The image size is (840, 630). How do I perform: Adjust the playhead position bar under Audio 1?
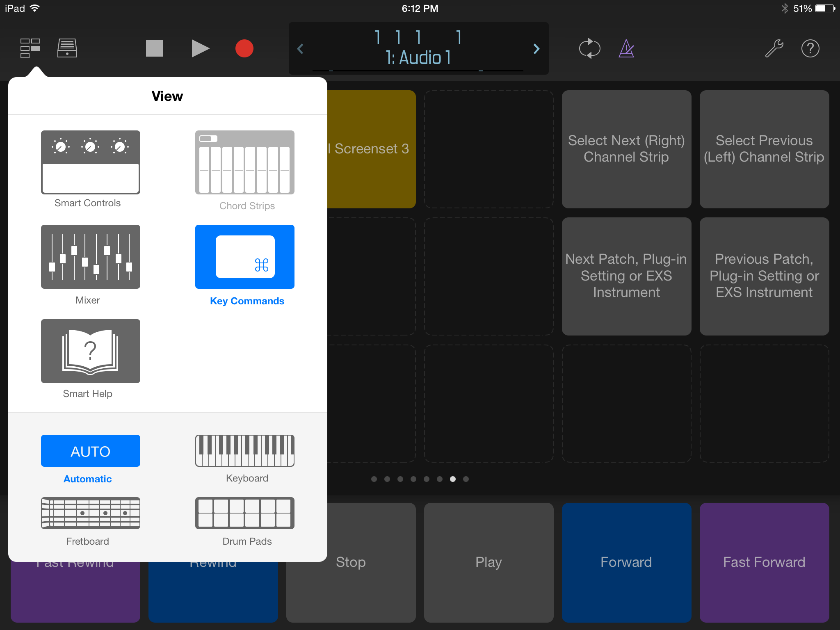[418, 71]
